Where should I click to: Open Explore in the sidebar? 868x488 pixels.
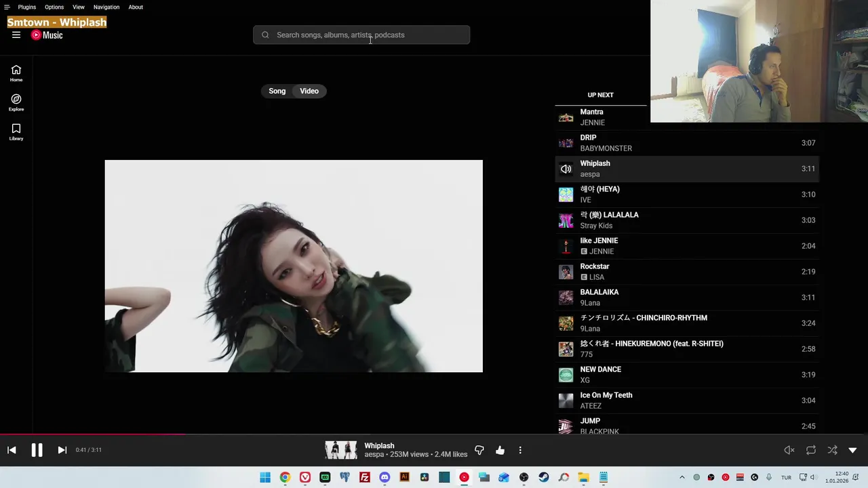click(16, 102)
